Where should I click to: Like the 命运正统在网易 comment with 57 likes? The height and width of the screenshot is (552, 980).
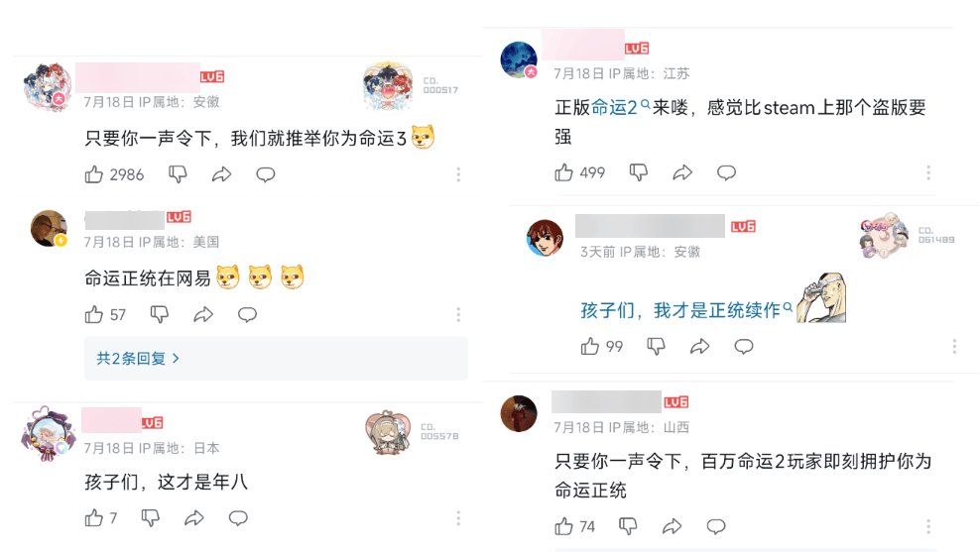click(x=94, y=314)
